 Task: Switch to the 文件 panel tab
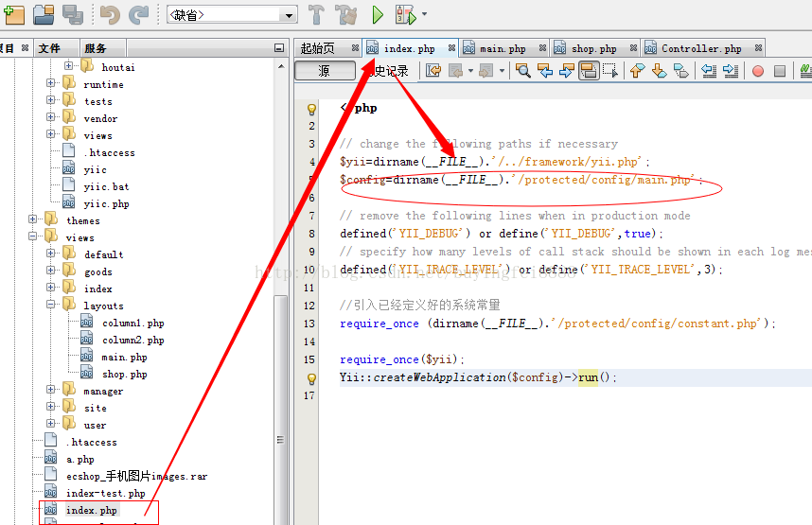pos(50,48)
